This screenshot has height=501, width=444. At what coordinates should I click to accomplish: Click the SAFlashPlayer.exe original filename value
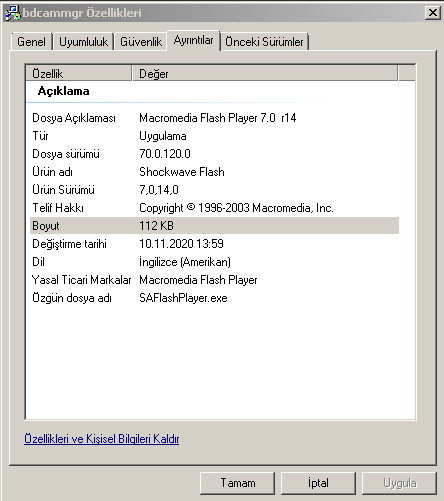pyautogui.click(x=183, y=298)
